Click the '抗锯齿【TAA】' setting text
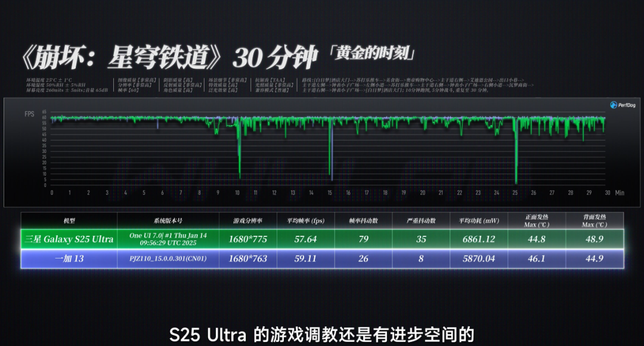 270,80
